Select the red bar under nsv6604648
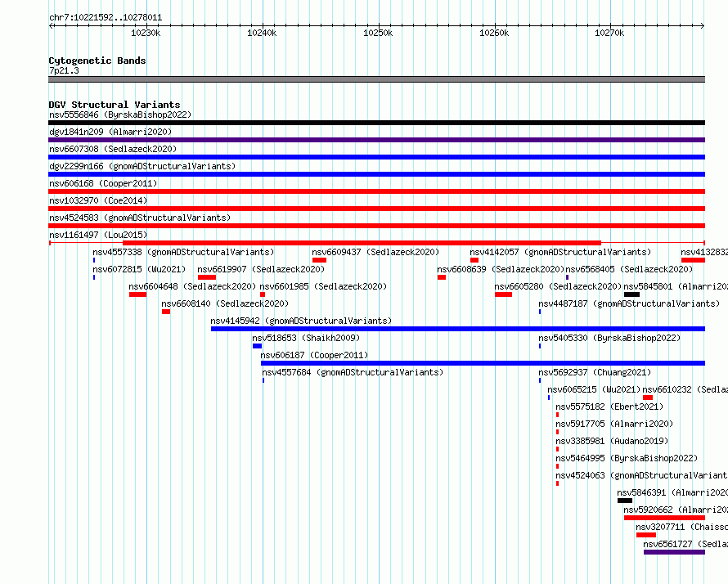 (x=138, y=294)
